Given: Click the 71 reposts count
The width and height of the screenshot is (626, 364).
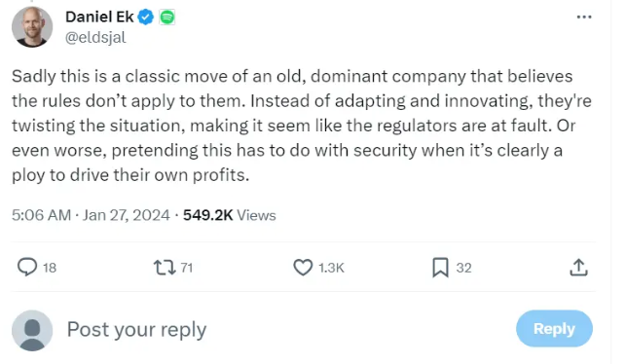Looking at the screenshot, I should (x=187, y=268).
